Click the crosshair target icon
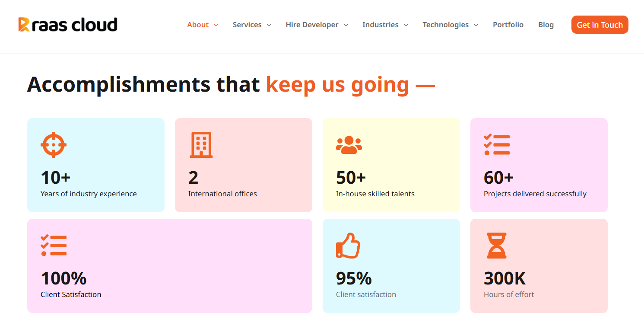This screenshot has height=329, width=644. tap(54, 144)
